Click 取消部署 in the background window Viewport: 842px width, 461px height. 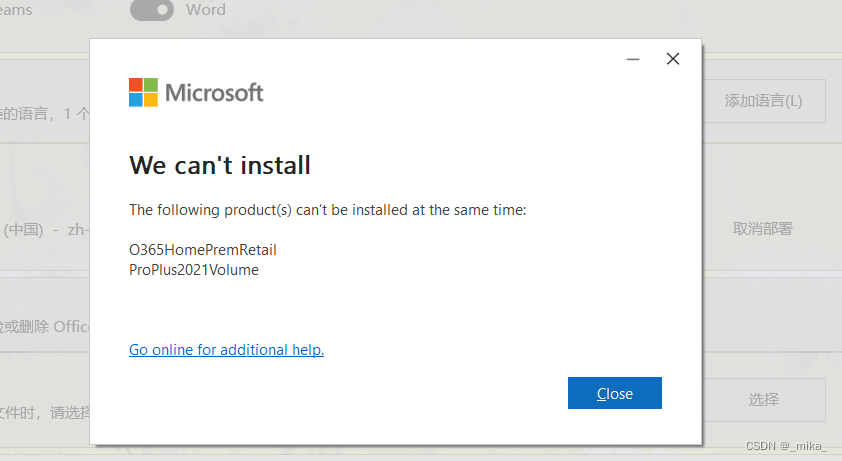pyautogui.click(x=763, y=228)
